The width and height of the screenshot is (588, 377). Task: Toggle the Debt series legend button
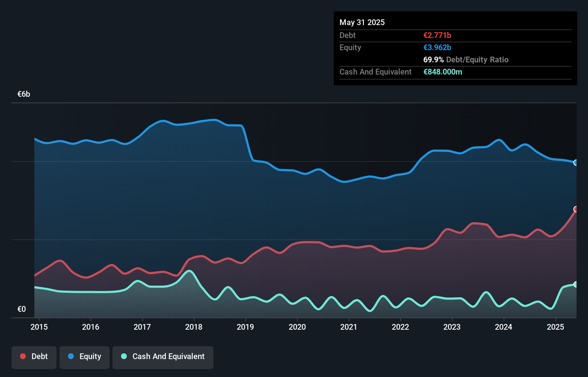34,357
